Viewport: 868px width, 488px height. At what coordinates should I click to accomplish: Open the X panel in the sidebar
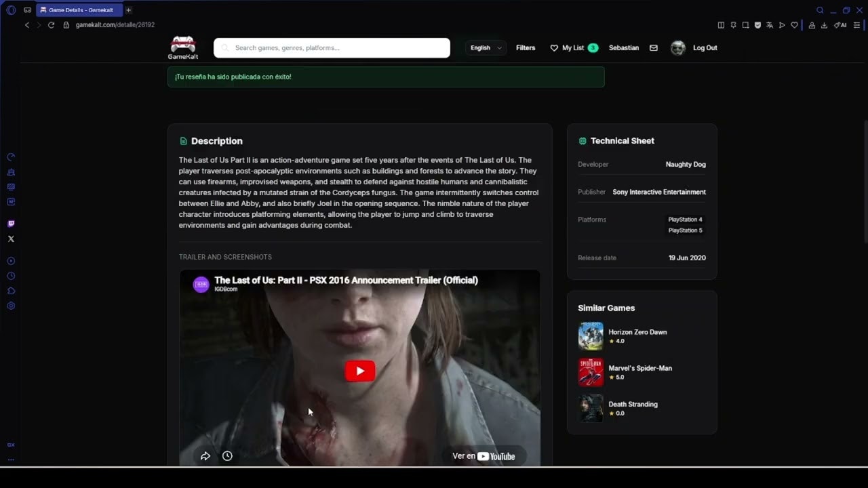[x=10, y=238]
